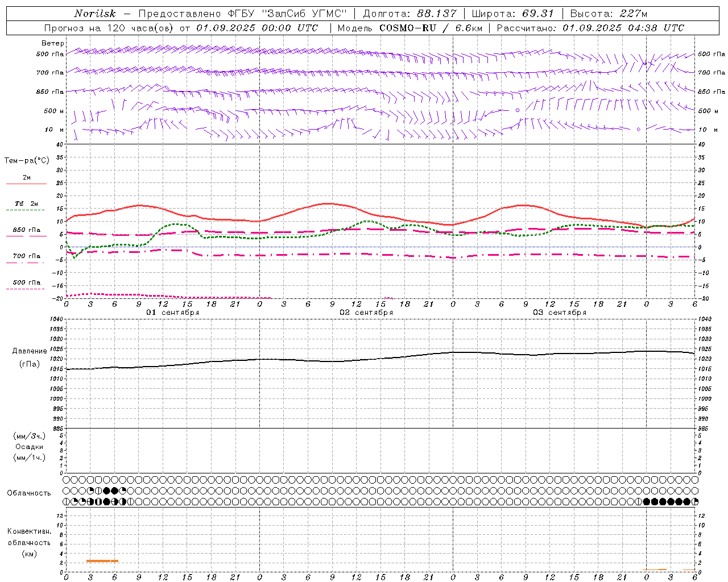Click the "Конвективн." convective cloud label
The image size is (728, 582).
click(x=29, y=531)
